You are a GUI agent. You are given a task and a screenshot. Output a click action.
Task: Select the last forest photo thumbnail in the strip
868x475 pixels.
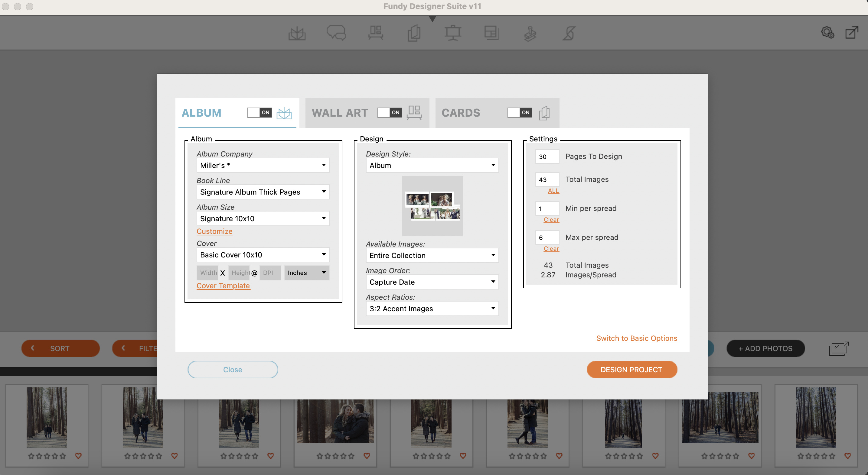816,417
